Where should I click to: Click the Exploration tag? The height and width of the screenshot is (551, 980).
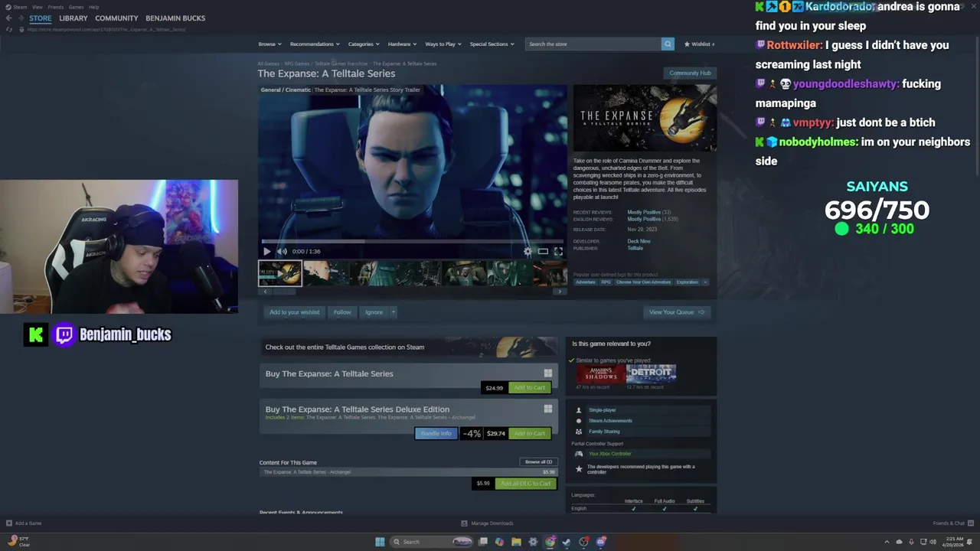pyautogui.click(x=687, y=282)
